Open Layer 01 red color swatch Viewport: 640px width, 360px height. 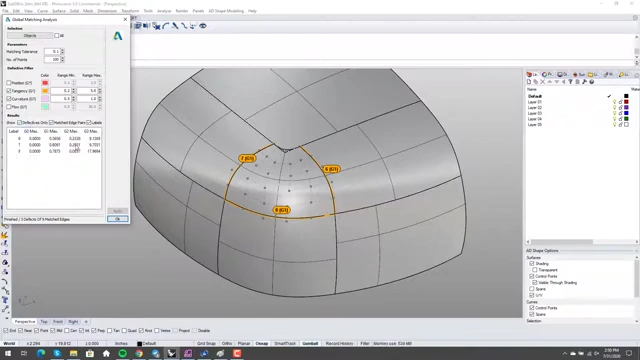tap(626, 102)
